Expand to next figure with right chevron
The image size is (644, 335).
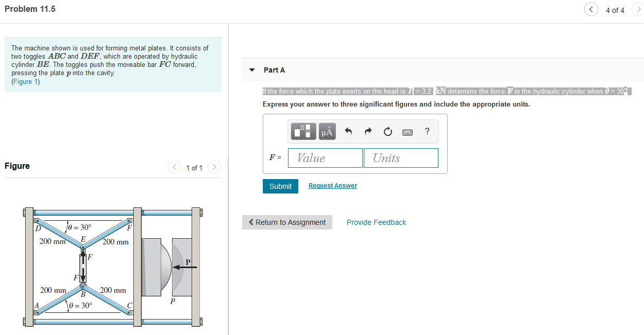pos(214,167)
